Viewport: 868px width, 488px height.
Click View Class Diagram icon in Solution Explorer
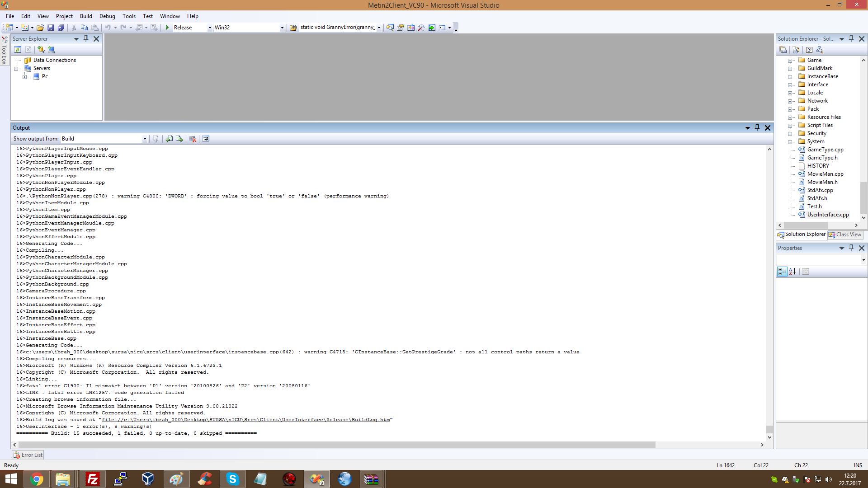(x=820, y=50)
